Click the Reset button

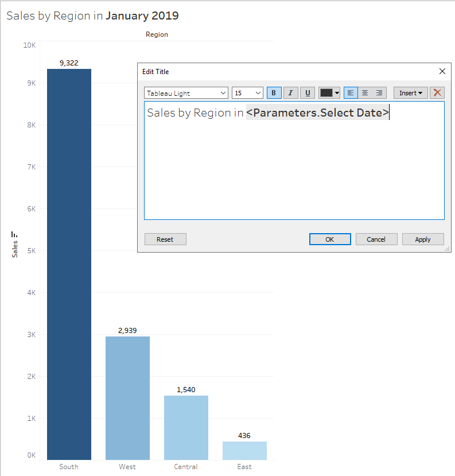pyautogui.click(x=165, y=239)
